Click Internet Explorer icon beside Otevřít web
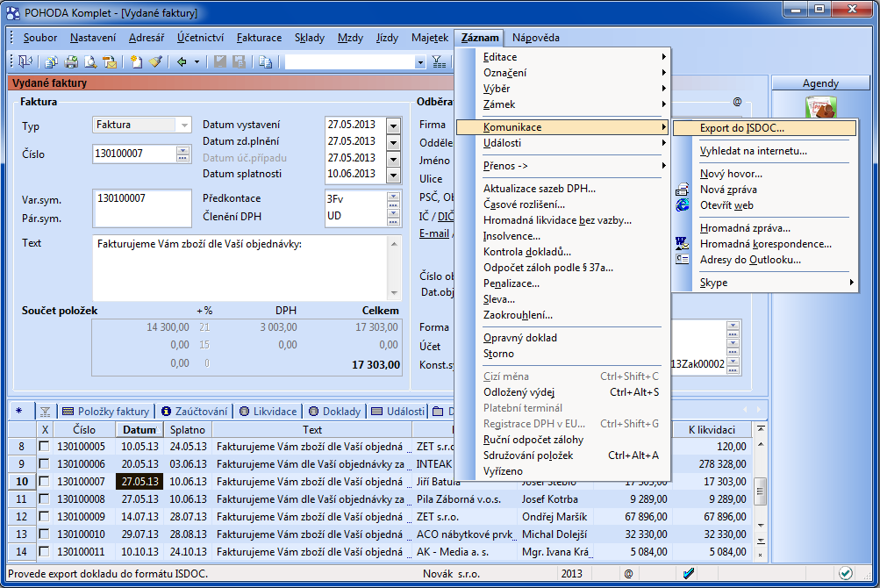The image size is (880, 588). pyautogui.click(x=683, y=205)
